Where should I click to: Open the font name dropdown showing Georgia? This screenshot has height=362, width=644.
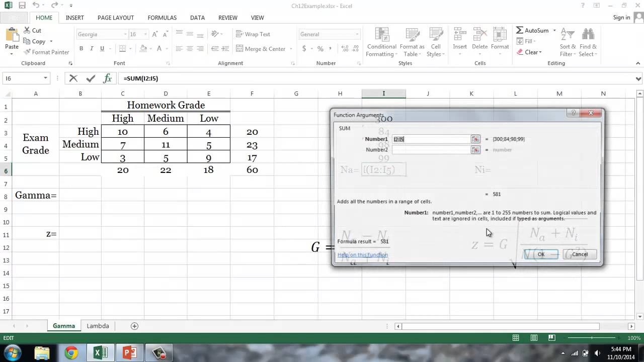point(125,34)
